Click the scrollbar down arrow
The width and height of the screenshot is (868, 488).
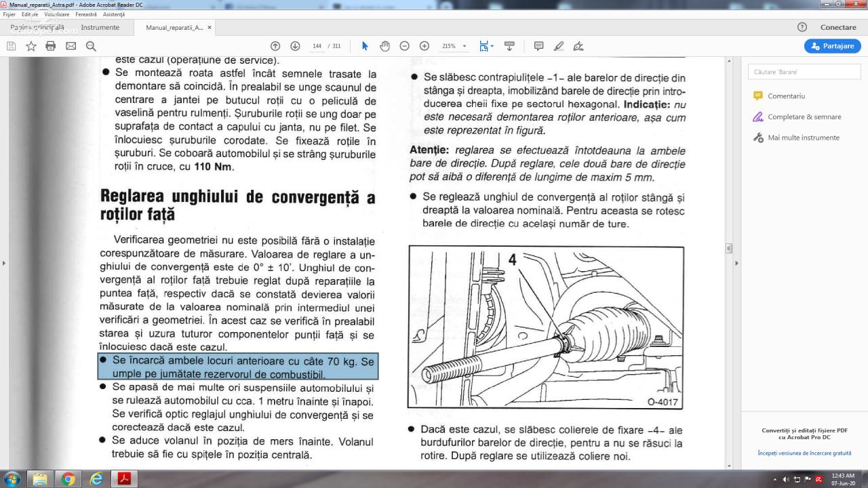[x=729, y=466]
